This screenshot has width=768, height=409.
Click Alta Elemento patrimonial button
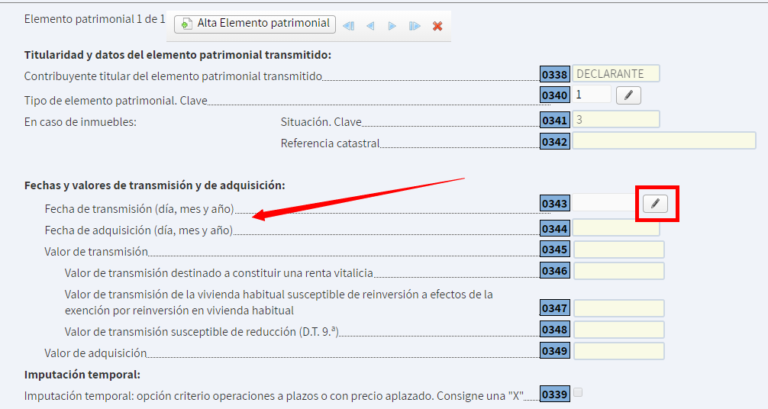pos(255,24)
